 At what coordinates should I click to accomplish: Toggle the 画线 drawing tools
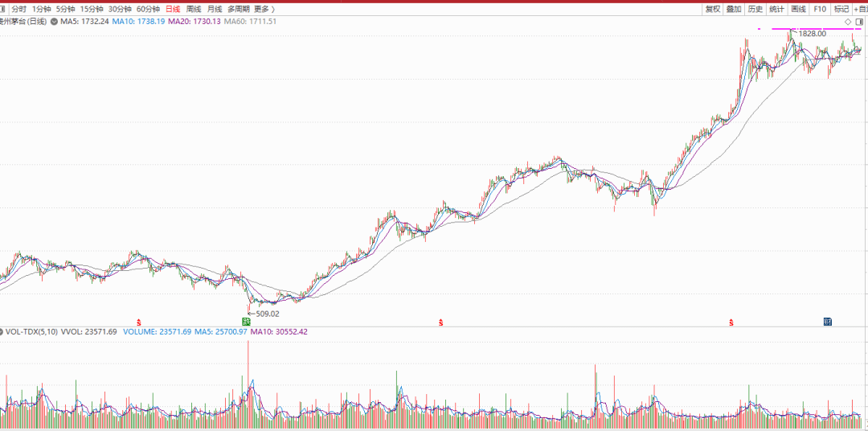pos(798,10)
